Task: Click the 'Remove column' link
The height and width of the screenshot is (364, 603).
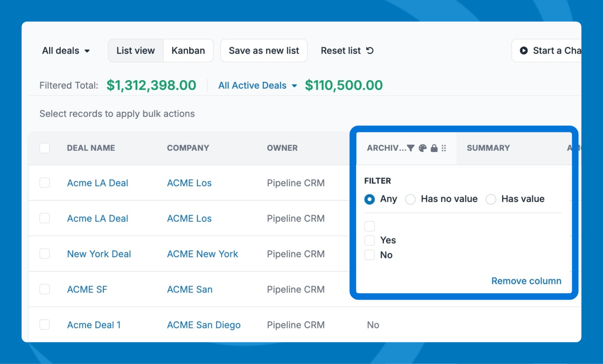Action: coord(526,281)
